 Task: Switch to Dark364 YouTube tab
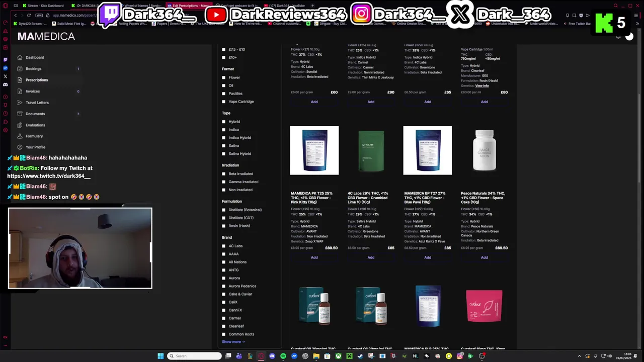[x=284, y=6]
